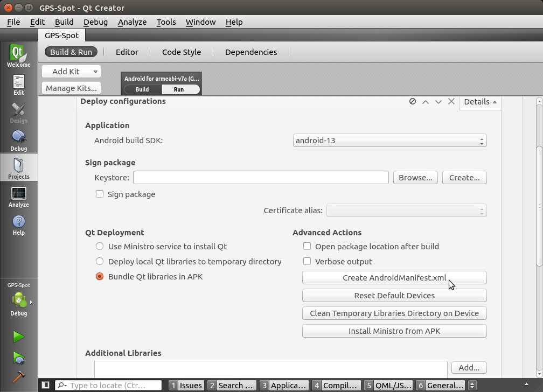This screenshot has height=392, width=543.
Task: Open the Window menu
Action: [x=200, y=22]
